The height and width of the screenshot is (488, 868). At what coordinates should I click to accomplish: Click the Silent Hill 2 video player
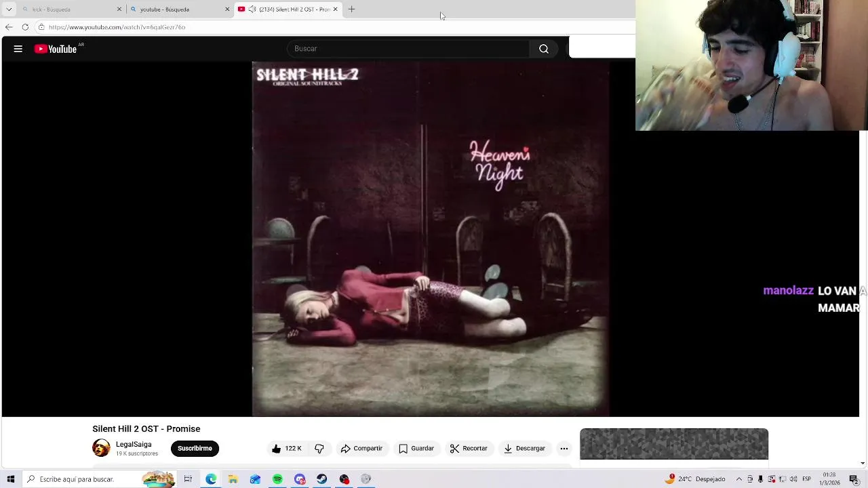point(431,239)
